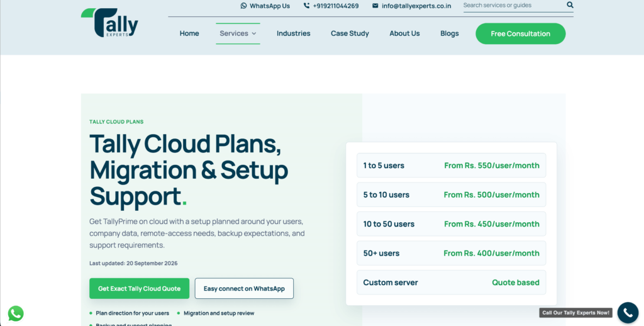This screenshot has width=644, height=326.
Task: Click the From Rs. 500/user/month price
Action: point(492,194)
